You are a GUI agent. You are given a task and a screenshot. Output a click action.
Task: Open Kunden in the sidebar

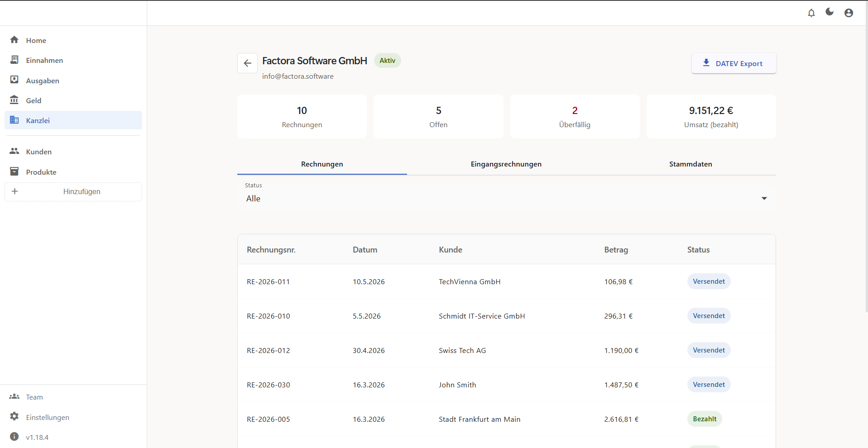[x=73, y=152]
